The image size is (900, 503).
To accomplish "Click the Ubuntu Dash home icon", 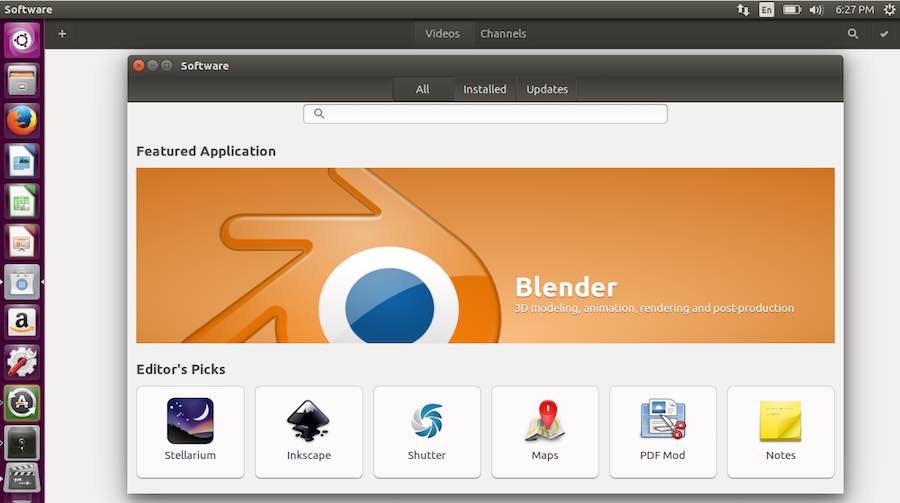I will click(22, 41).
